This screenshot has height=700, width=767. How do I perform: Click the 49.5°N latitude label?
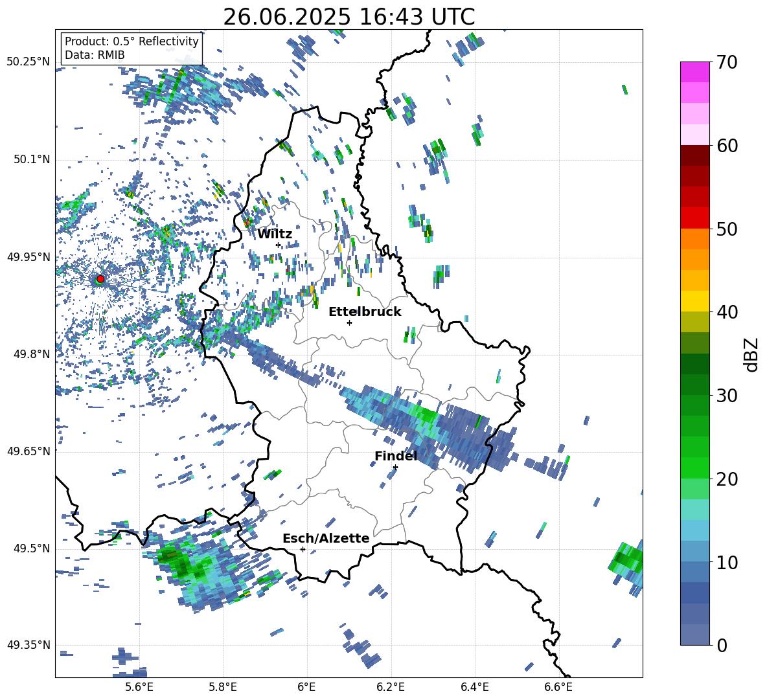pyautogui.click(x=32, y=548)
